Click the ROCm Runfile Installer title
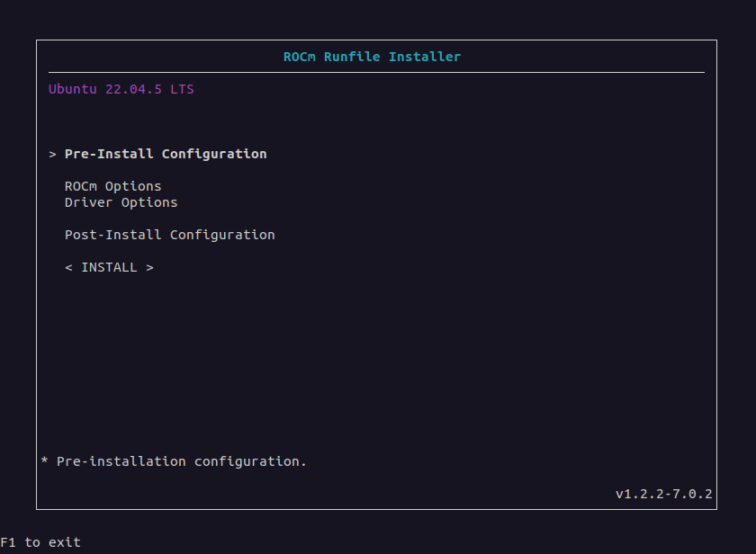756x554 pixels. (372, 57)
